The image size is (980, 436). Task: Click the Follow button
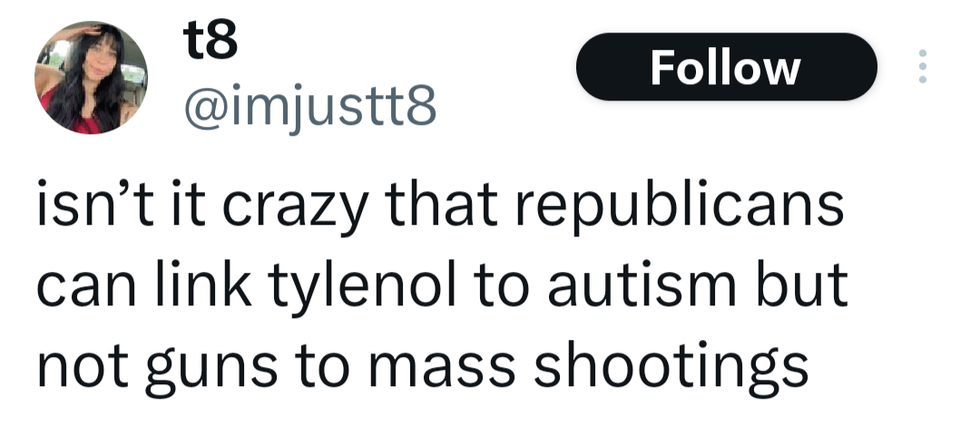coord(726,67)
